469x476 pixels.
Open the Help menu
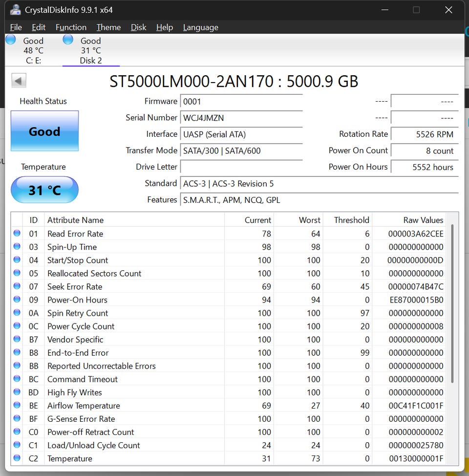pos(165,27)
